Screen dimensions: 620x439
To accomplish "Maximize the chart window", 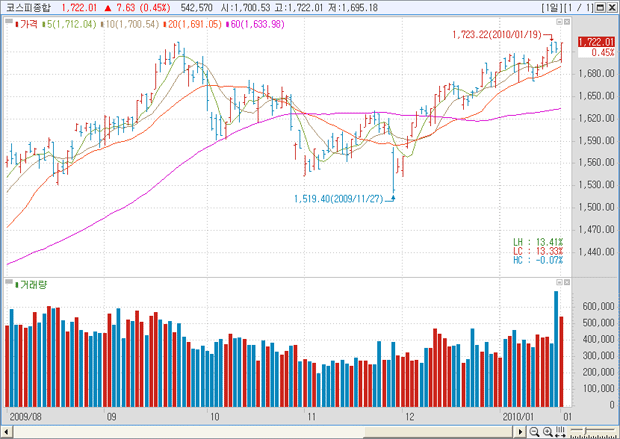I will 600,8.
